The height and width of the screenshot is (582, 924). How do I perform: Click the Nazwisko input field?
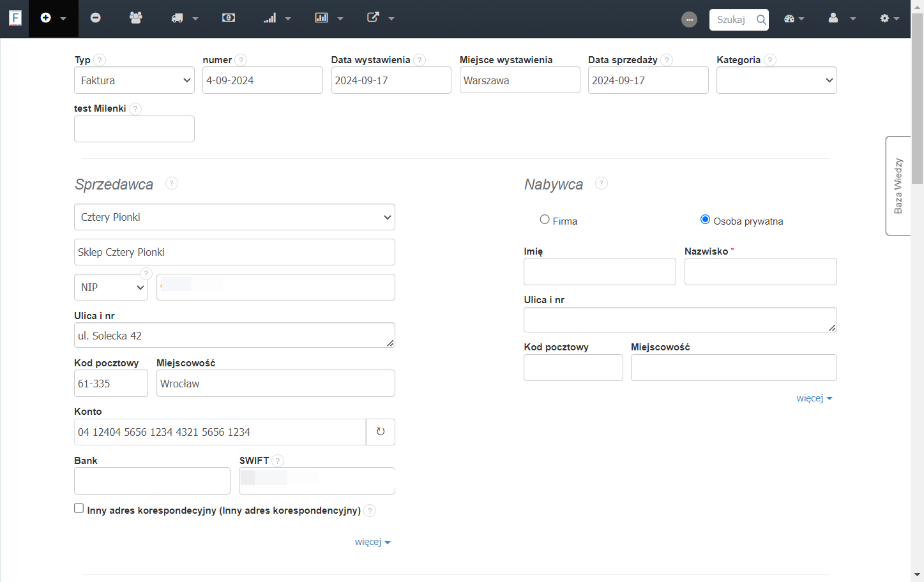(761, 272)
